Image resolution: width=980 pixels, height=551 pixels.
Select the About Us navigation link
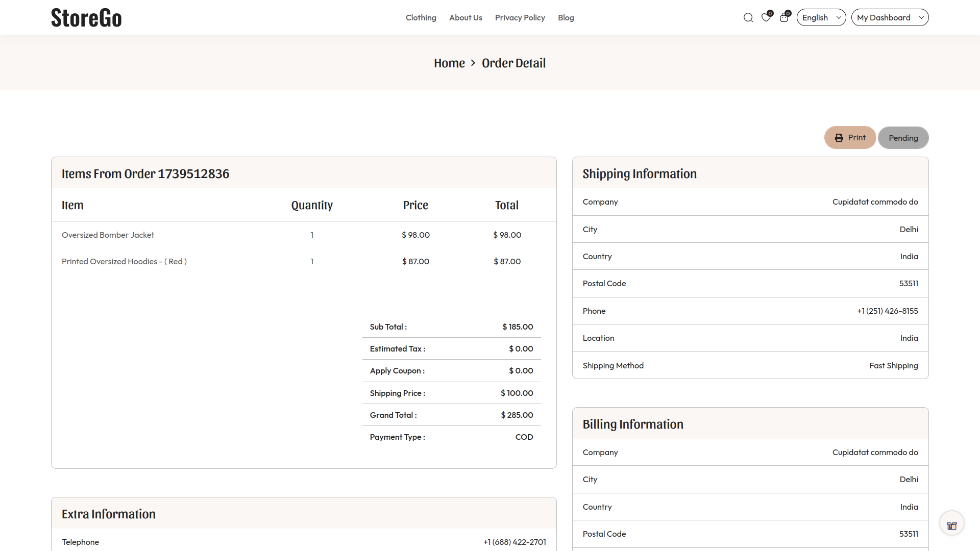465,17
